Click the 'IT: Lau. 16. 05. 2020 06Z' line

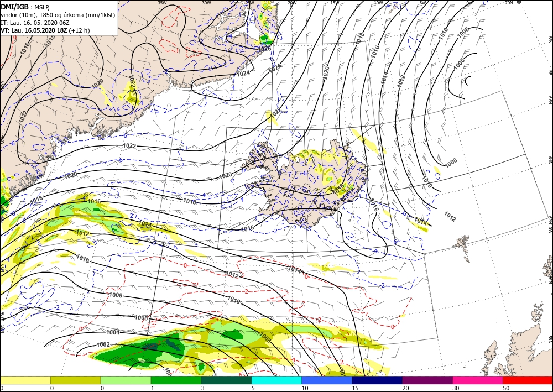(x=34, y=23)
